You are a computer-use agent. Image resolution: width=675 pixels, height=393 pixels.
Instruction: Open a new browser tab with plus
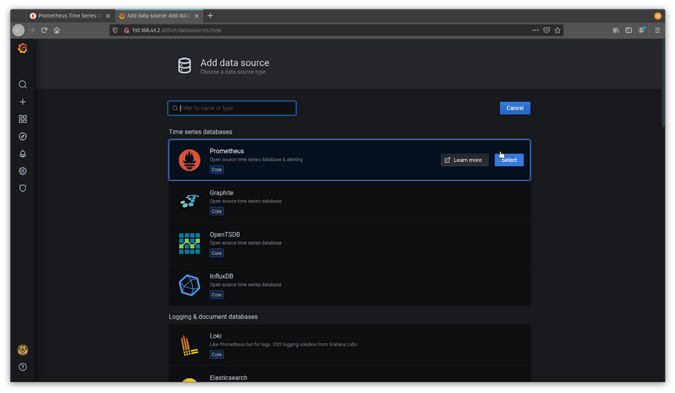210,16
